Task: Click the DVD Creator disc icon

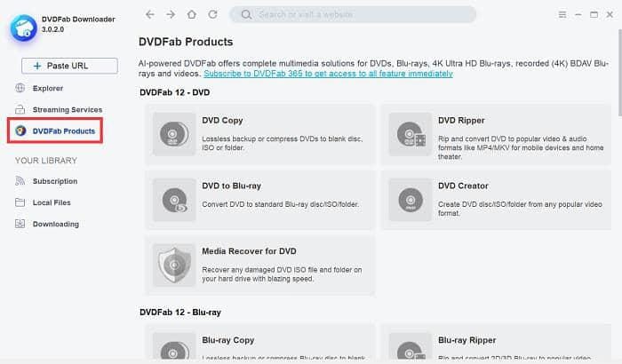Action: (411, 200)
